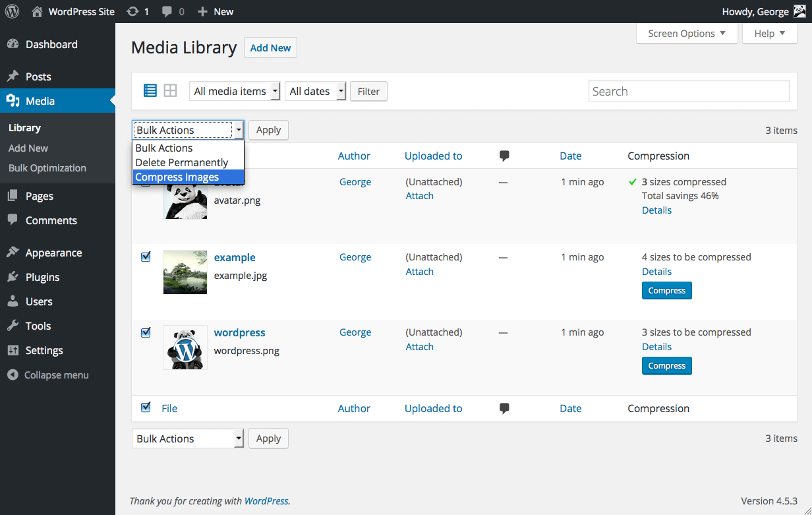Switch to grid view icon
Screen dimensions: 812x515
[x=170, y=91]
